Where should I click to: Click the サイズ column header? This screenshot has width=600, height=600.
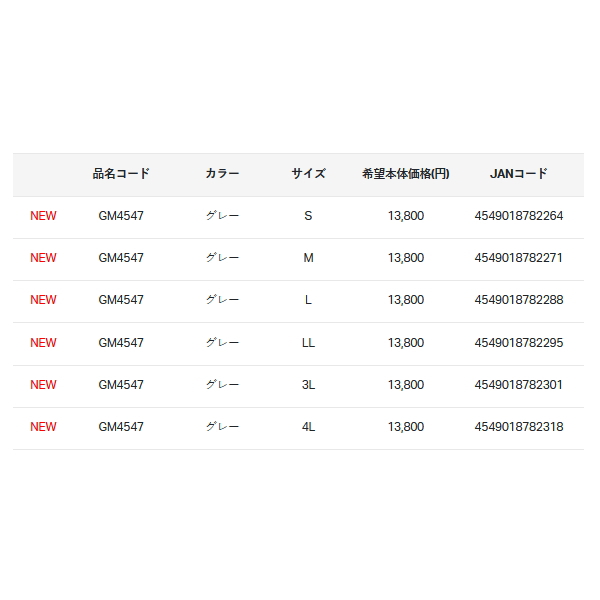(x=308, y=174)
